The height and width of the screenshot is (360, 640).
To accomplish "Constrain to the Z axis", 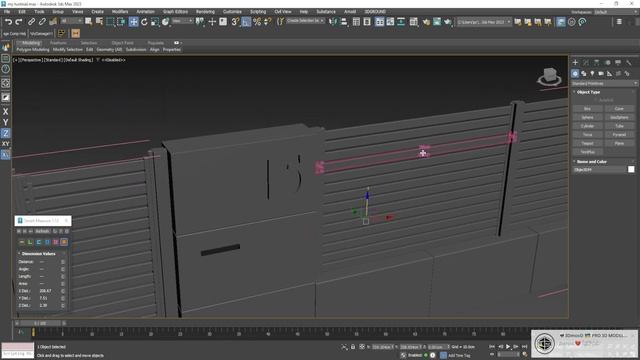I will point(5,133).
